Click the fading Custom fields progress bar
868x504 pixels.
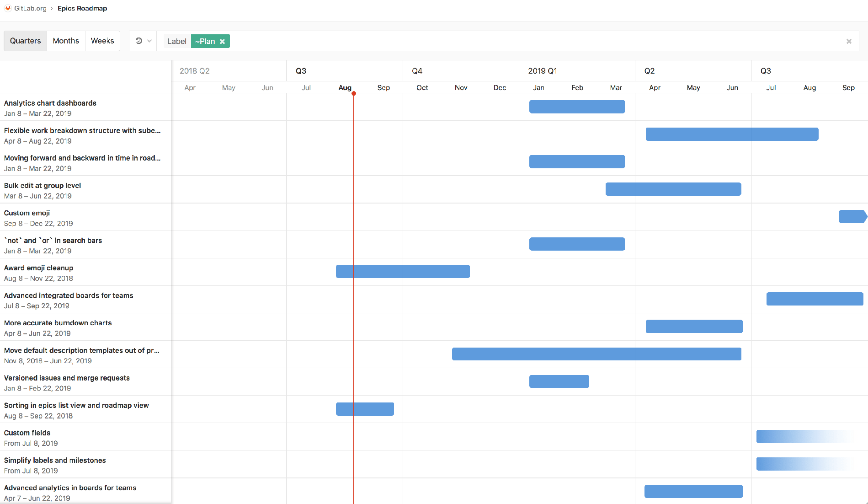click(786, 436)
